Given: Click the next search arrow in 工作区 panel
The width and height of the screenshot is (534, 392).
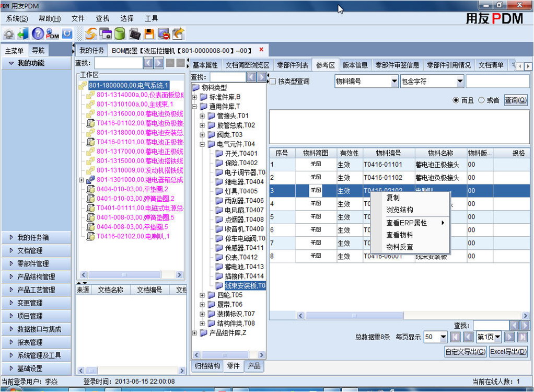Looking at the screenshot, I should tap(159, 63).
